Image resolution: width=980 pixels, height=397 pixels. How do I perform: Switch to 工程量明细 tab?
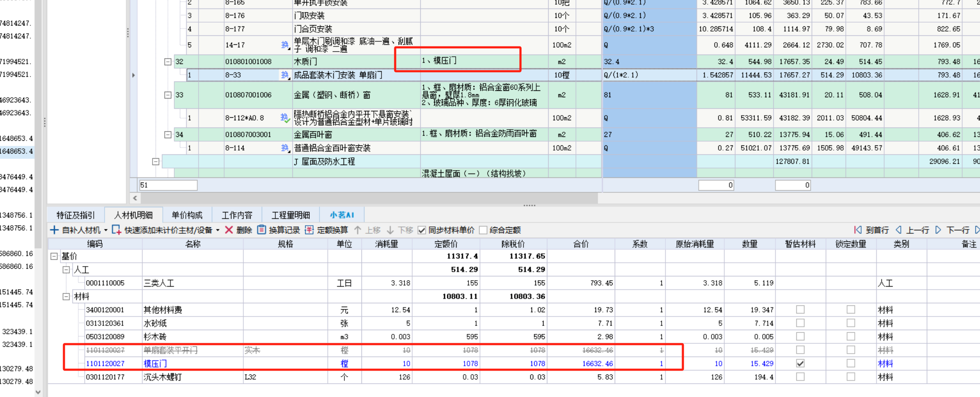[x=290, y=215]
